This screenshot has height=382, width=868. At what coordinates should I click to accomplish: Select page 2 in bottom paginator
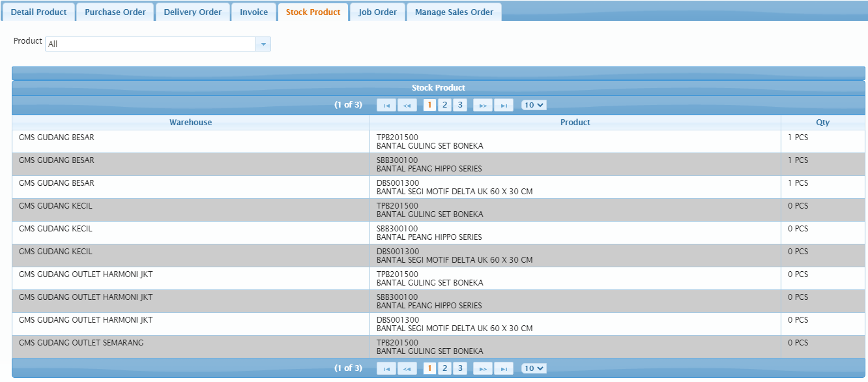click(x=444, y=368)
